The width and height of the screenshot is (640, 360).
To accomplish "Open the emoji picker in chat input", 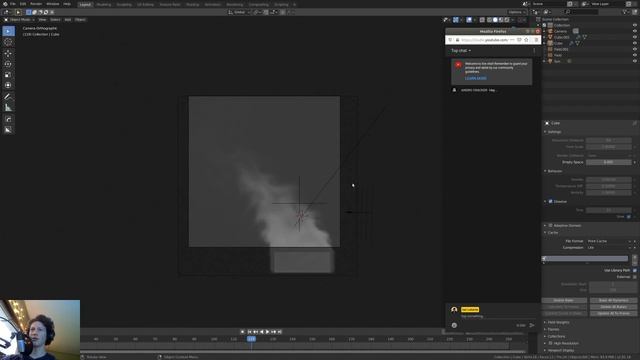I will tap(454, 325).
